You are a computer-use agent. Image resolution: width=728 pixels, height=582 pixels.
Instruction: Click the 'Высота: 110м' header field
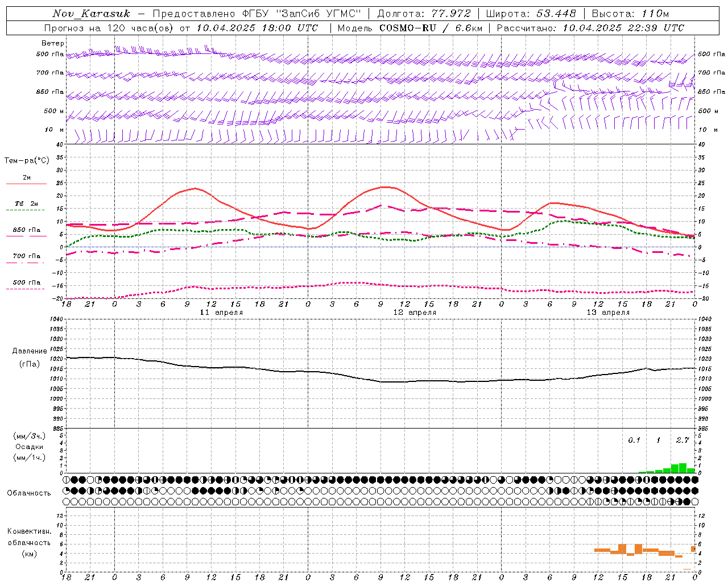pyautogui.click(x=630, y=14)
